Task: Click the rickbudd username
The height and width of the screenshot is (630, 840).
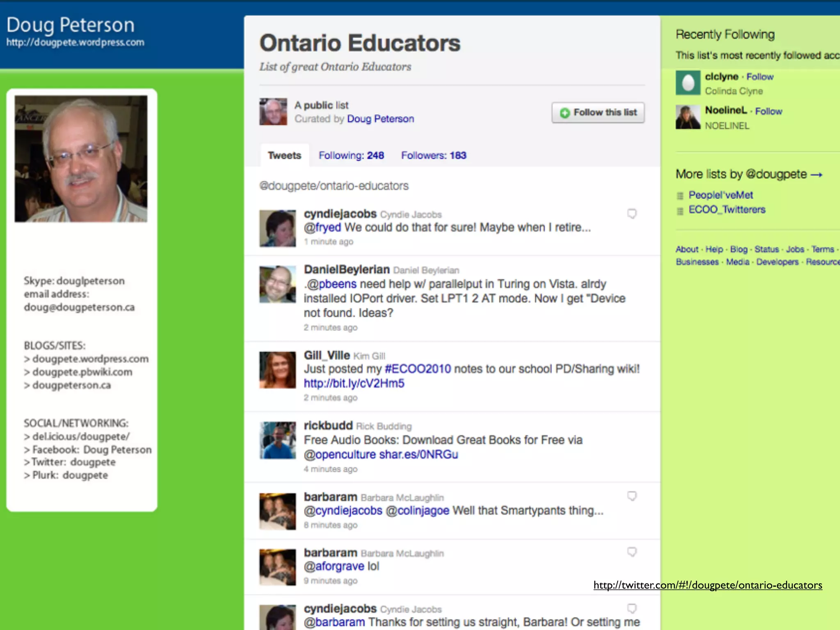Action: (328, 426)
